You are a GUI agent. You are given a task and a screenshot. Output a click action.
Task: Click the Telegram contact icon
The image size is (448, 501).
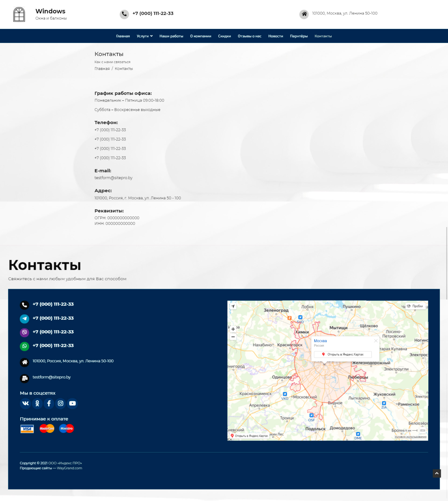24,319
